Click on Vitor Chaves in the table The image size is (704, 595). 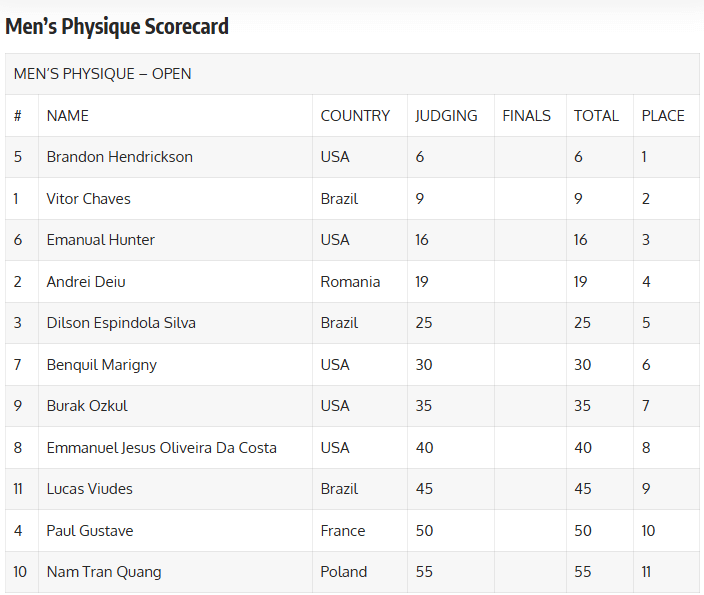pyautogui.click(x=89, y=199)
